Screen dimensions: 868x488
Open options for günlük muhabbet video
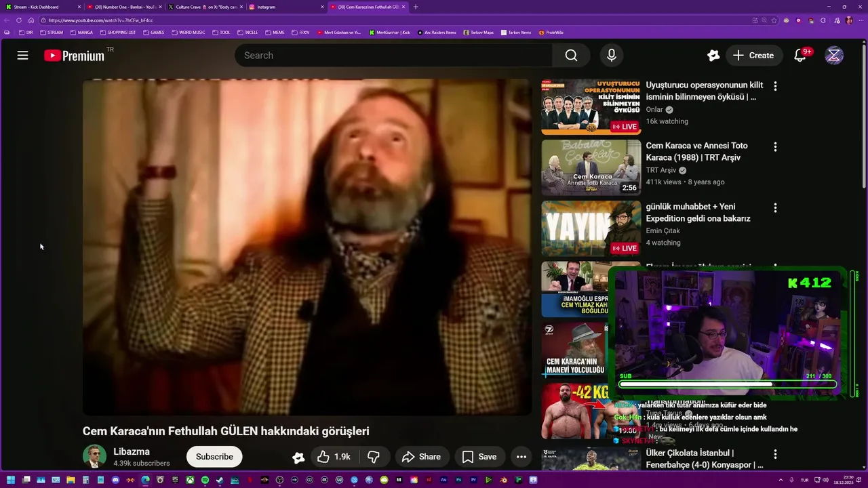(775, 207)
